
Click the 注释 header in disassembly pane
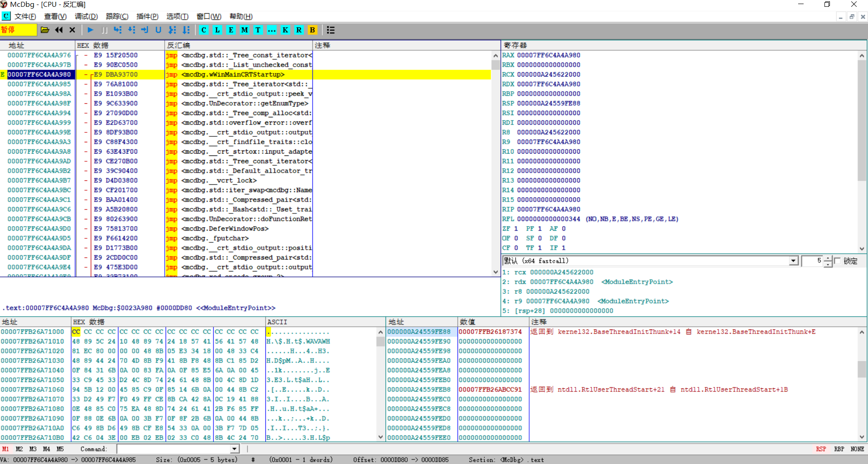pos(406,45)
